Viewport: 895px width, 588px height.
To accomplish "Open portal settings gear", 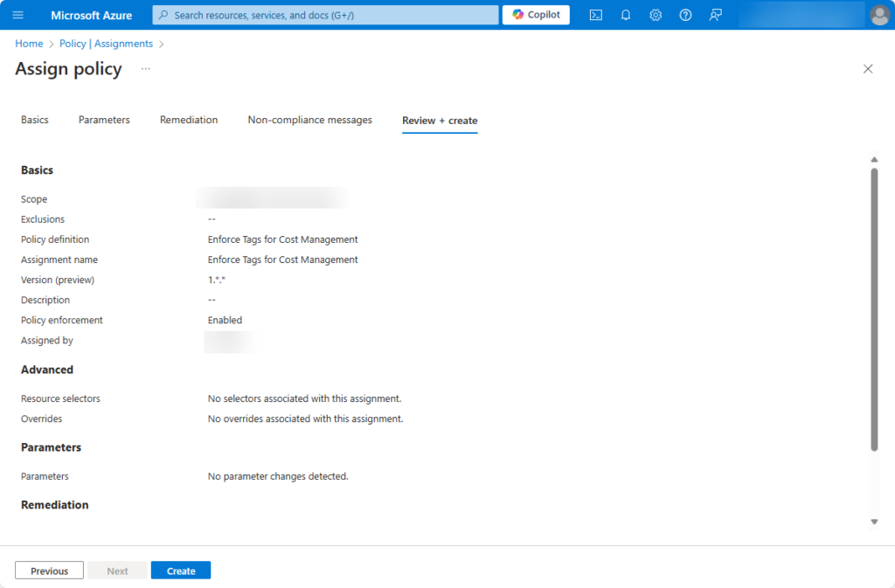I will coord(655,14).
